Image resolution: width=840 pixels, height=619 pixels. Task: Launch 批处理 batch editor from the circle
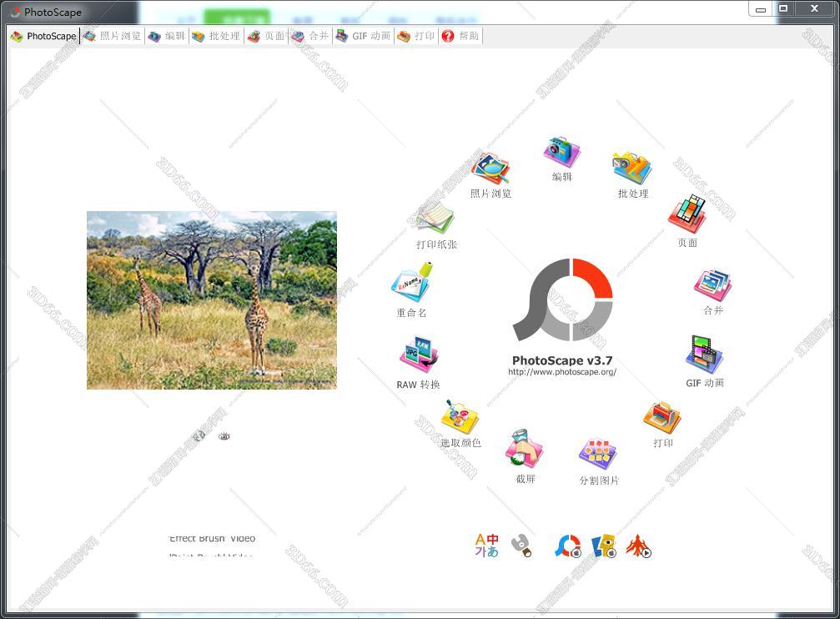631,169
